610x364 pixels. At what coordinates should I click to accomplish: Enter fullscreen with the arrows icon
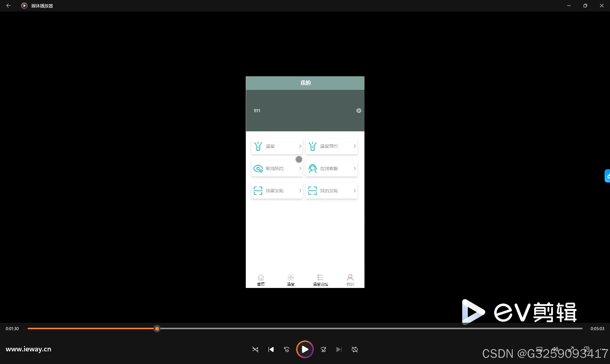(x=571, y=349)
